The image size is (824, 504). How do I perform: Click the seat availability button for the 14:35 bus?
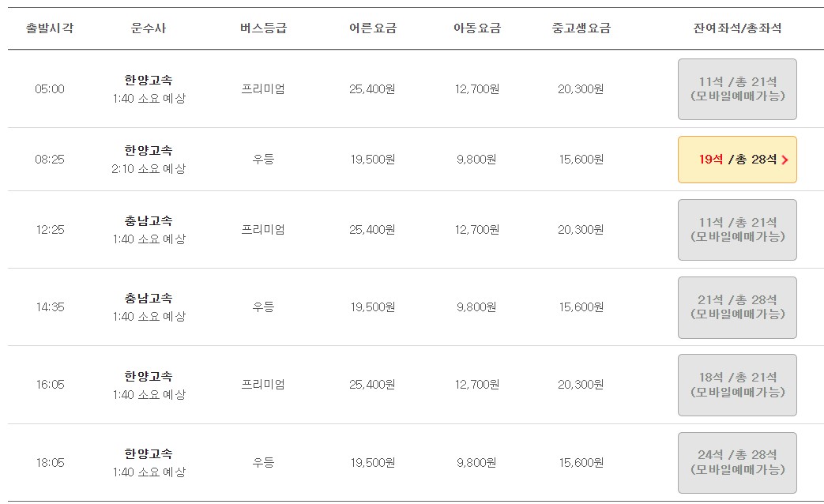click(736, 307)
